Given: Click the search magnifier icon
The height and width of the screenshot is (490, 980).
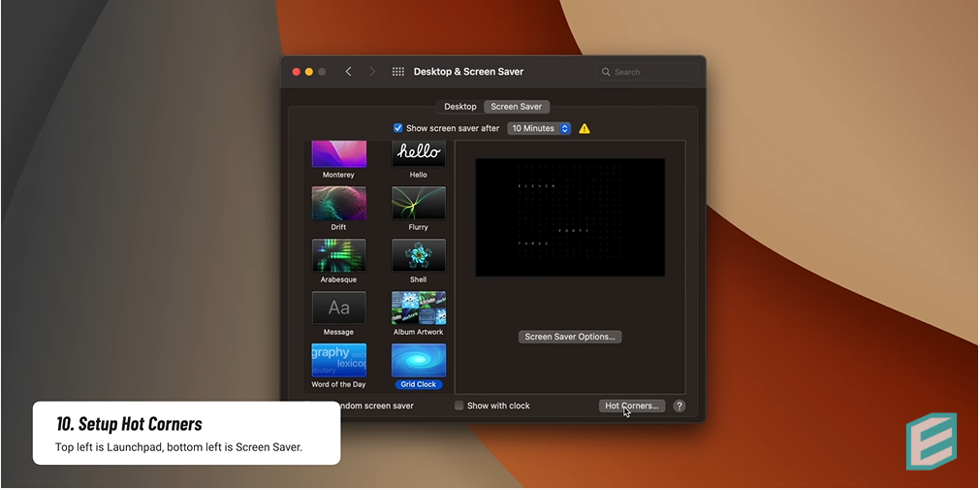Looking at the screenshot, I should coord(606,72).
